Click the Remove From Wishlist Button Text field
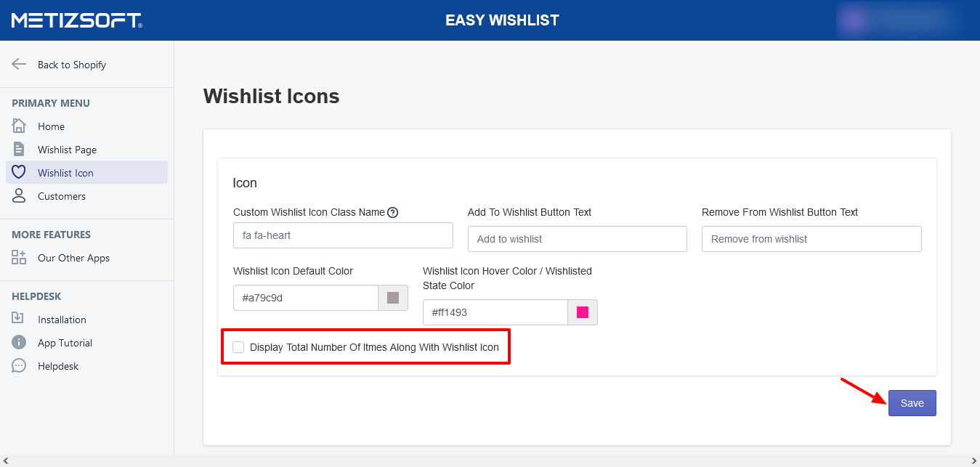The image size is (980, 467). 811,239
